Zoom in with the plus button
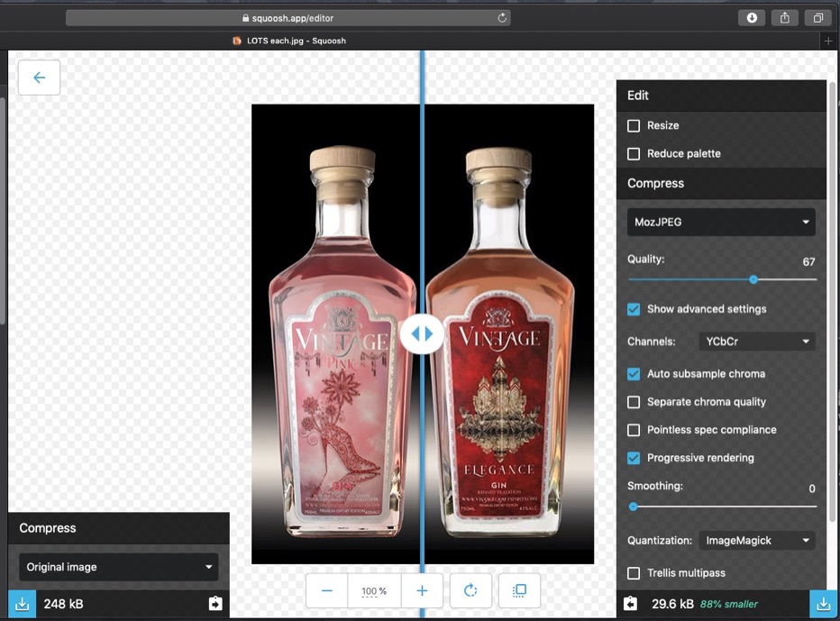 422,591
